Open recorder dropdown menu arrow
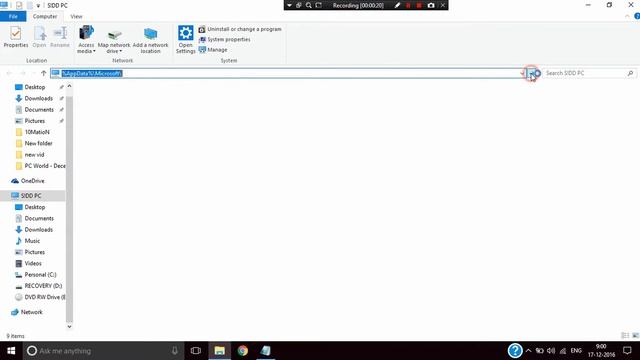 tap(289, 5)
